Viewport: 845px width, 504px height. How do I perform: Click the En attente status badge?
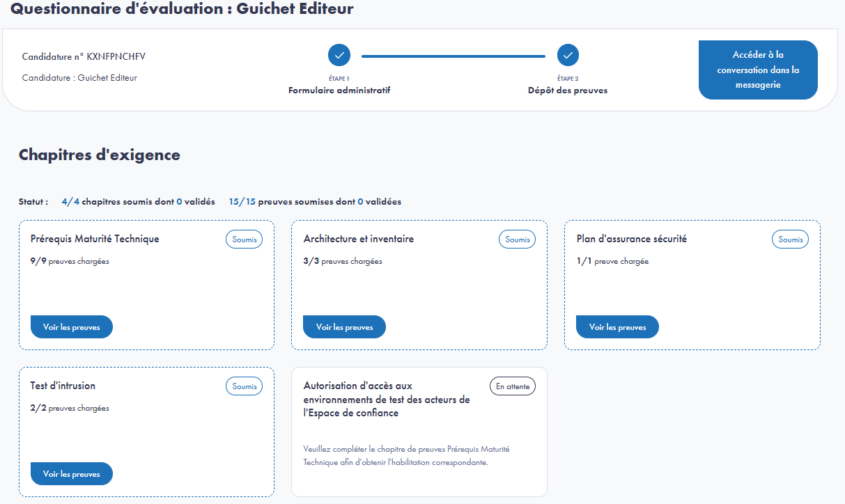pos(512,386)
